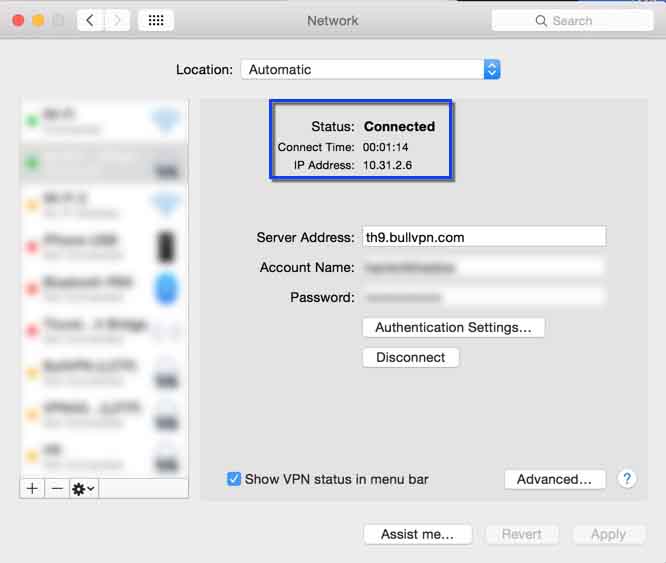Click the forward navigation arrow
Viewport: 666px width, 563px height.
(117, 20)
